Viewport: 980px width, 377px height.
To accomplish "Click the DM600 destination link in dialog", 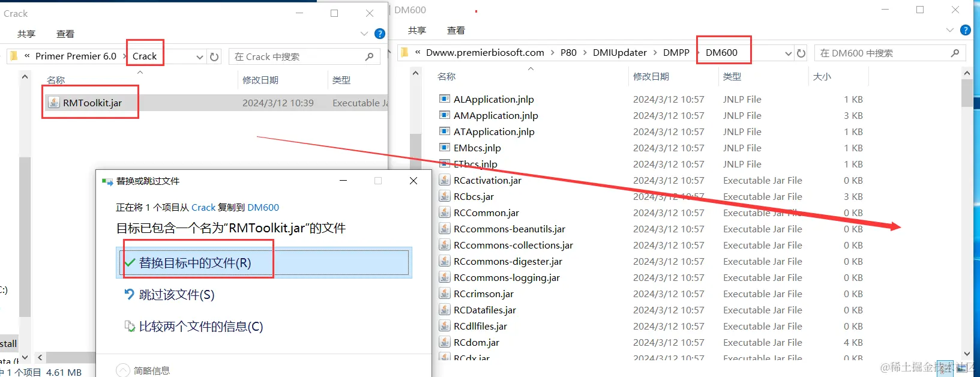I will (263, 207).
